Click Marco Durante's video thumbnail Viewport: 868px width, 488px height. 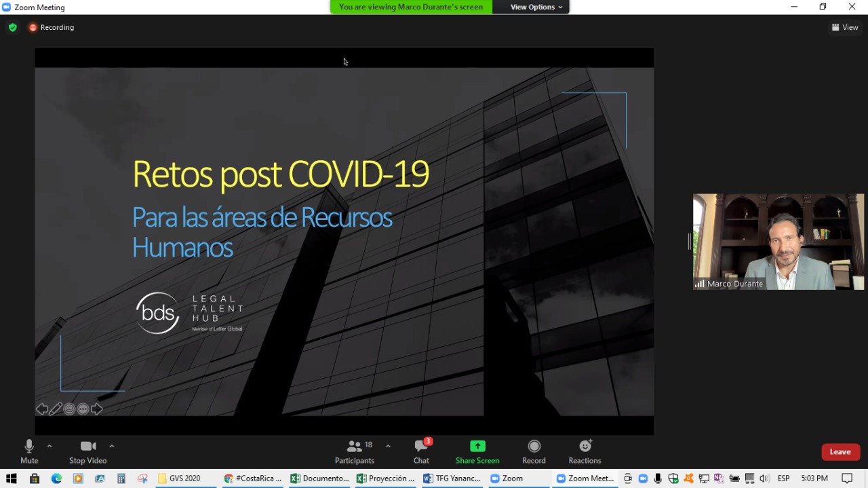coord(778,242)
